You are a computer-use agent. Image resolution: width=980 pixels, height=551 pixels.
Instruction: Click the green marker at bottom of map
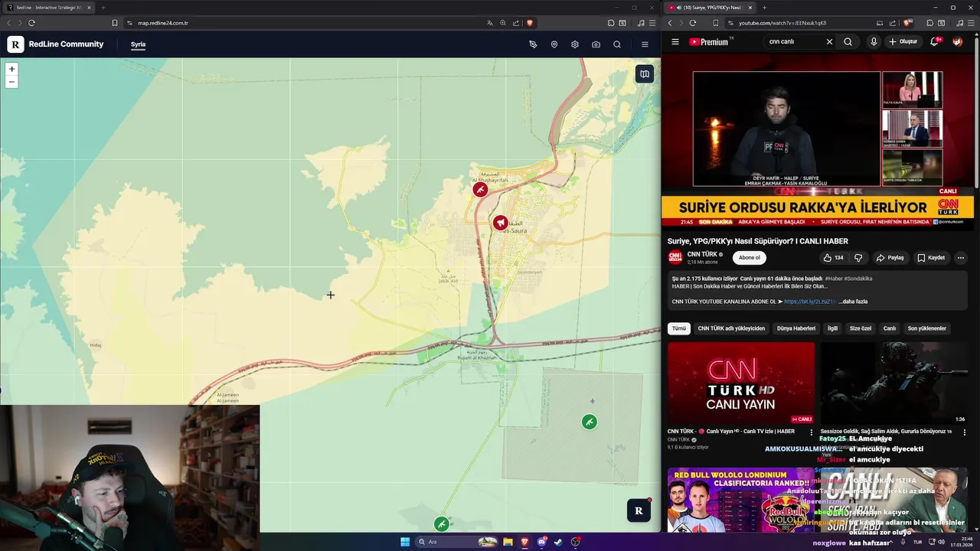click(x=441, y=523)
